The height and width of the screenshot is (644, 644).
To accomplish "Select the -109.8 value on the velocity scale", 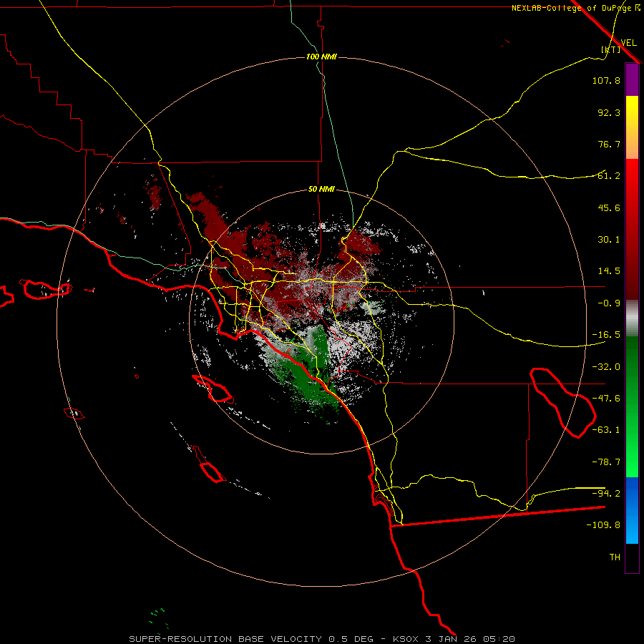I will click(x=603, y=525).
